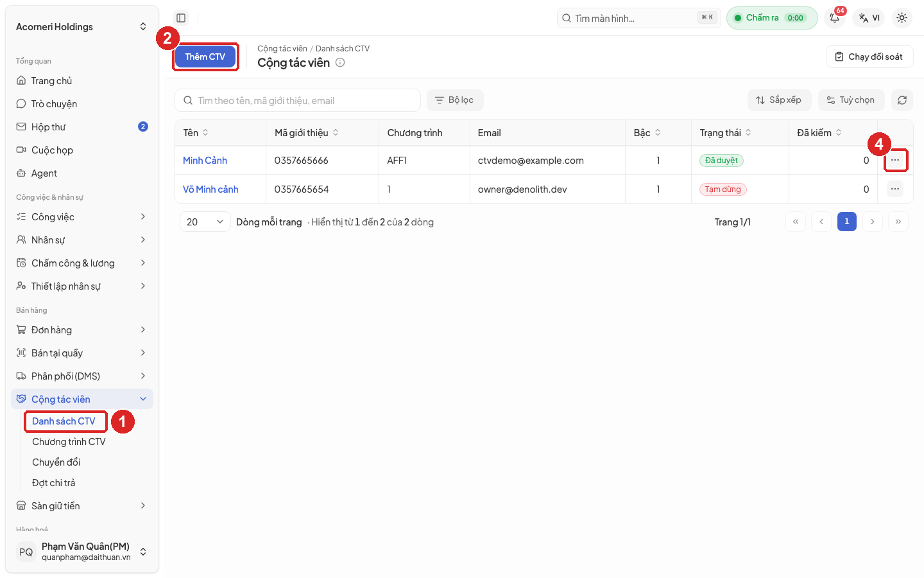Image resolution: width=924 pixels, height=578 pixels.
Task: Go to the last page arrow icon
Action: pyautogui.click(x=898, y=222)
